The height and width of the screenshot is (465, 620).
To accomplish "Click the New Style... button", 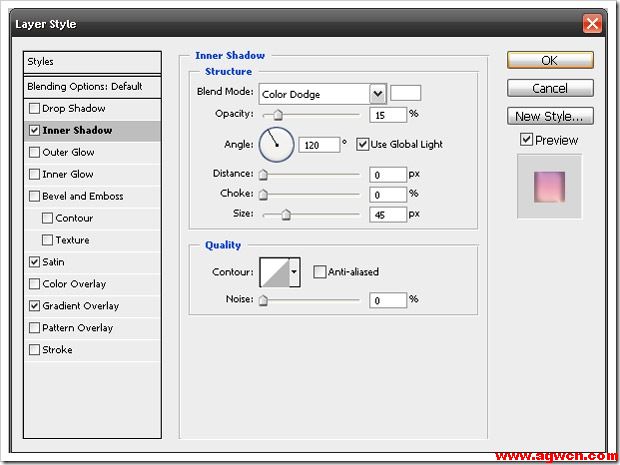I will [x=549, y=116].
